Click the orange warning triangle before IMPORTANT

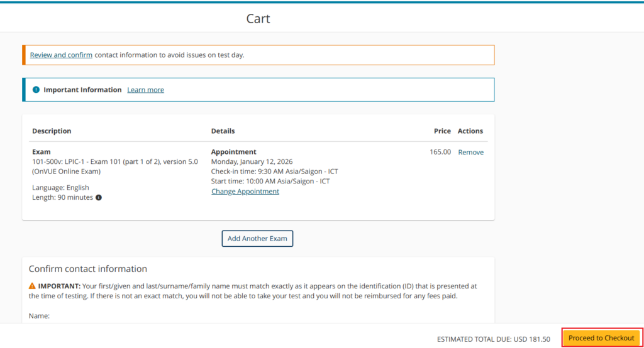coord(33,286)
